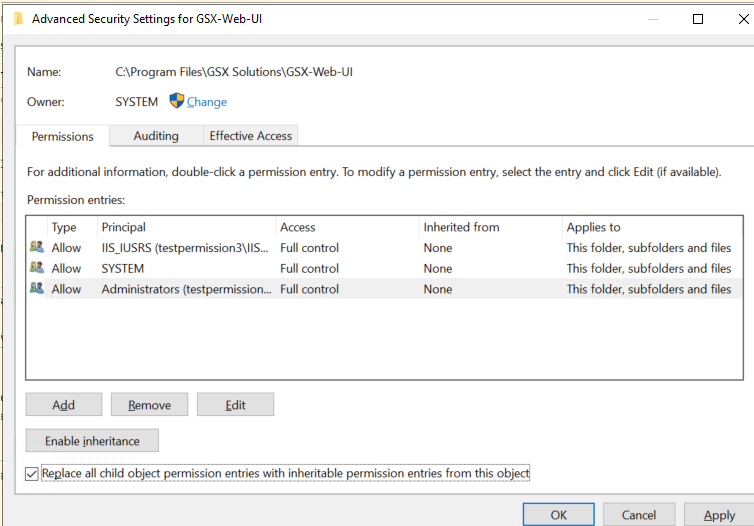Toggle Replace all child object permission entries checkbox
The height and width of the screenshot is (526, 754).
point(32,474)
